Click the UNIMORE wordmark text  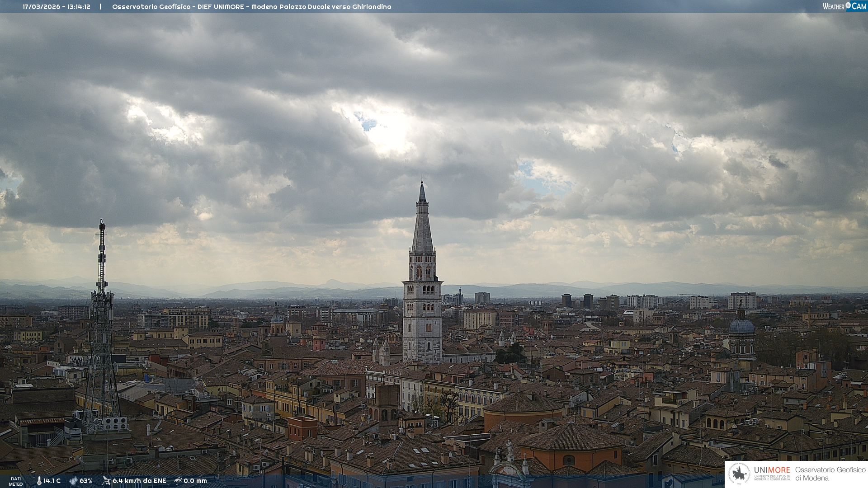pyautogui.click(x=772, y=470)
